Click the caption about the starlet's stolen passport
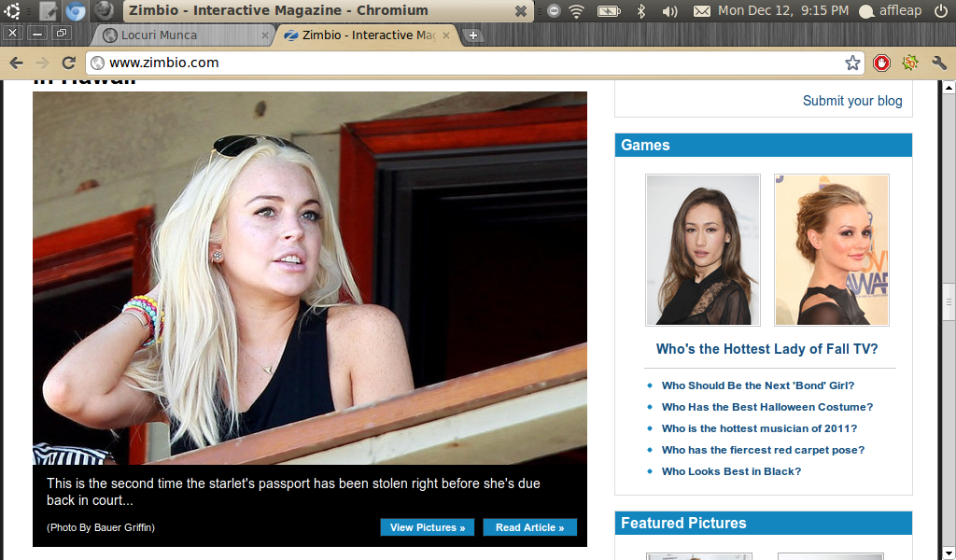This screenshot has height=560, width=956. coord(293,492)
